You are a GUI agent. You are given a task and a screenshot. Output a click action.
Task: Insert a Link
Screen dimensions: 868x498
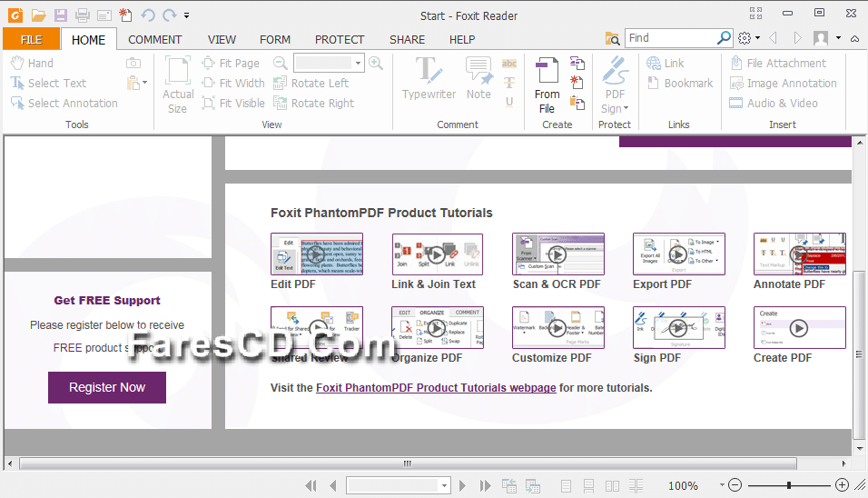[666, 63]
